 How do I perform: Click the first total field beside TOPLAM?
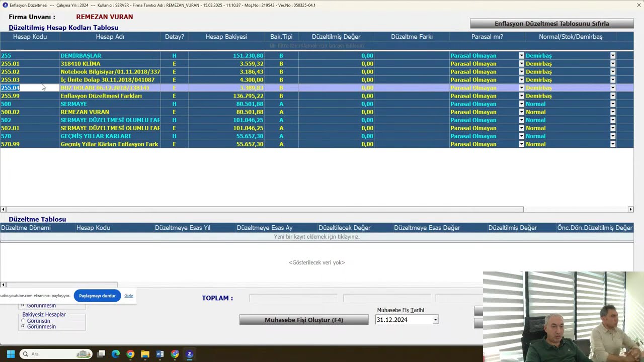click(x=293, y=298)
